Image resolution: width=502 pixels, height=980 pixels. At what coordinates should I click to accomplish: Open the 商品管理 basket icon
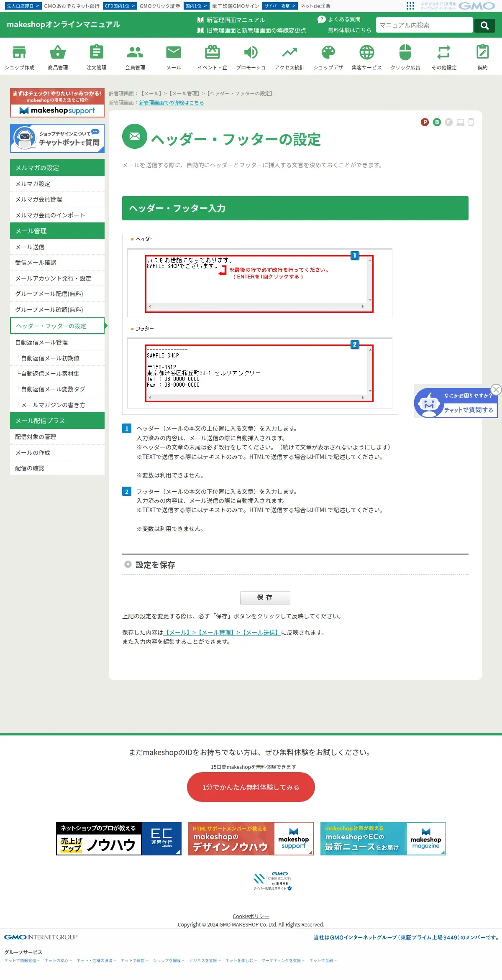pos(58,53)
